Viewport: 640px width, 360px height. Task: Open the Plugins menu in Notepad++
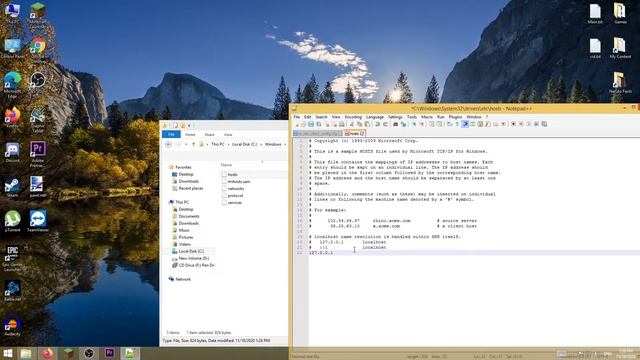click(x=455, y=117)
